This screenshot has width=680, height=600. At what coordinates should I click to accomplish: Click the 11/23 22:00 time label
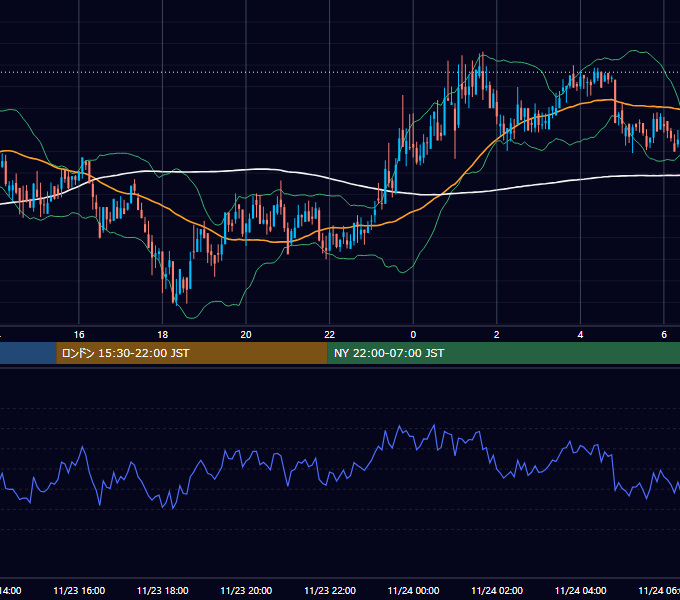tap(330, 590)
